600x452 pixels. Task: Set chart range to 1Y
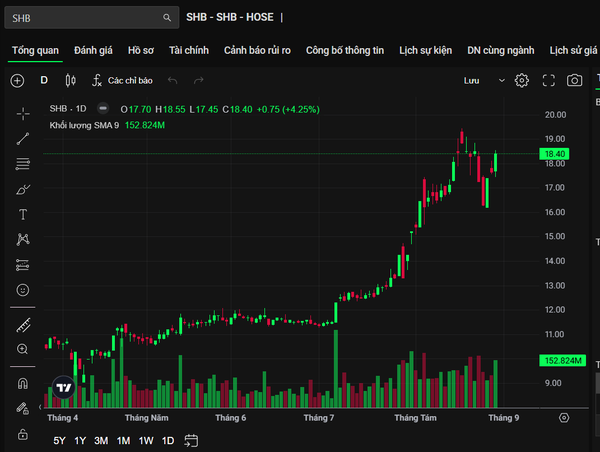tap(80, 441)
